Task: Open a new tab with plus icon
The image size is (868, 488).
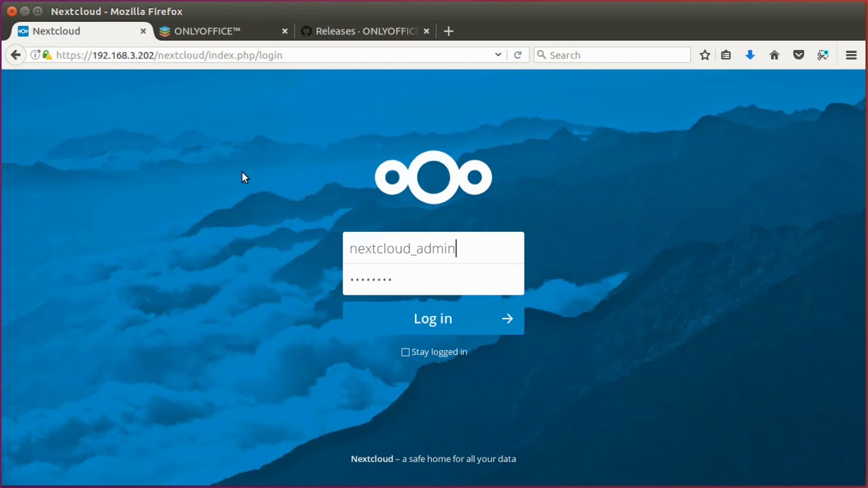Action: 448,31
